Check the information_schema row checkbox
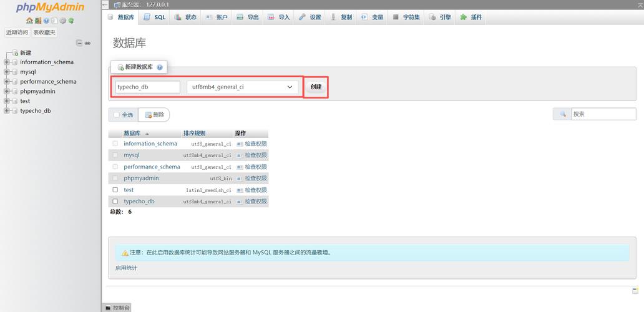 point(115,144)
